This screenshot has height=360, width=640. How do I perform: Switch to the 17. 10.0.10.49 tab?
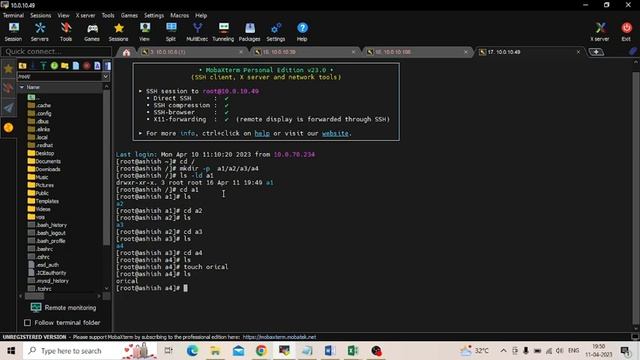pyautogui.click(x=530, y=52)
